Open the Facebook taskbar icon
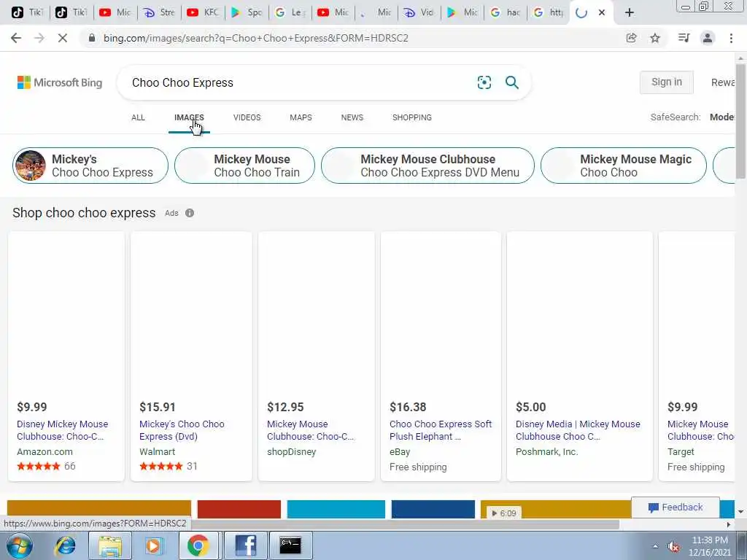Image resolution: width=747 pixels, height=560 pixels. (245, 545)
